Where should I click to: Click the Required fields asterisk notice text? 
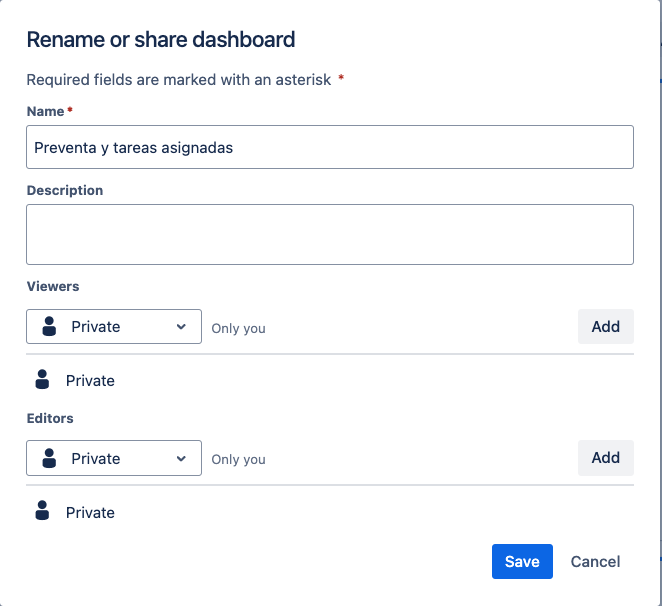[185, 79]
